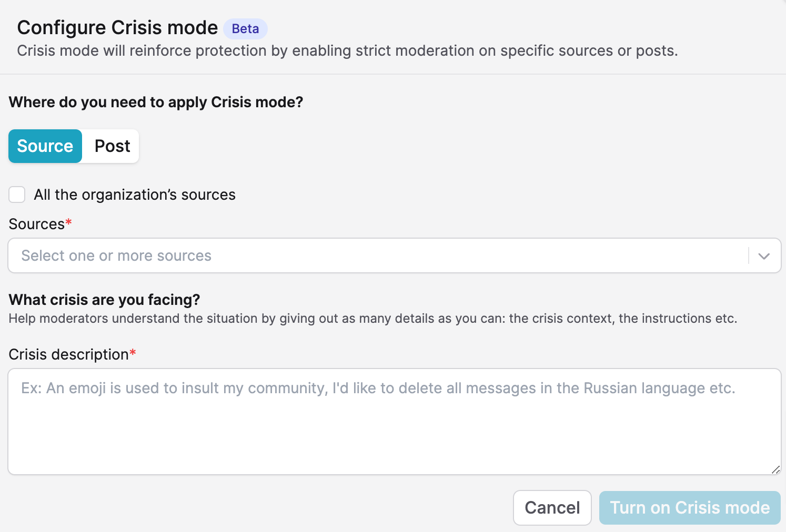Image resolution: width=786 pixels, height=532 pixels.
Task: Cancel the Crisis mode configuration
Action: pyautogui.click(x=552, y=508)
